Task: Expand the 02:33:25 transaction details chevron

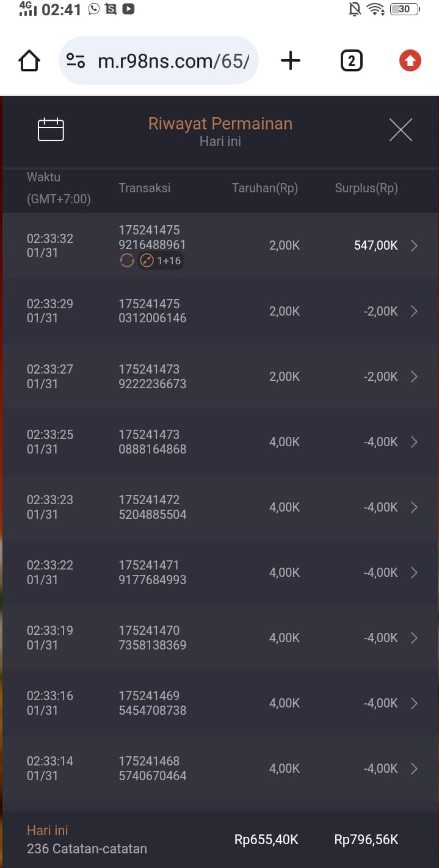Action: [414, 442]
